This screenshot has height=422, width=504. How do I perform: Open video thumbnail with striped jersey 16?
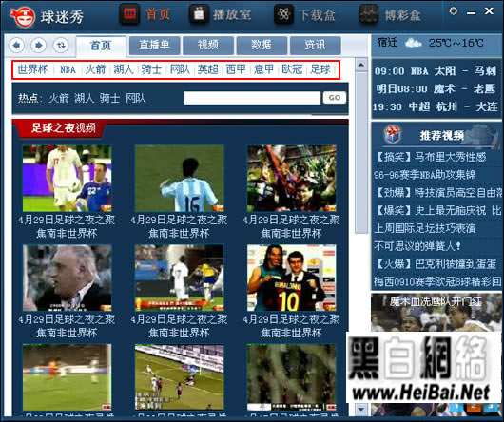click(180, 179)
